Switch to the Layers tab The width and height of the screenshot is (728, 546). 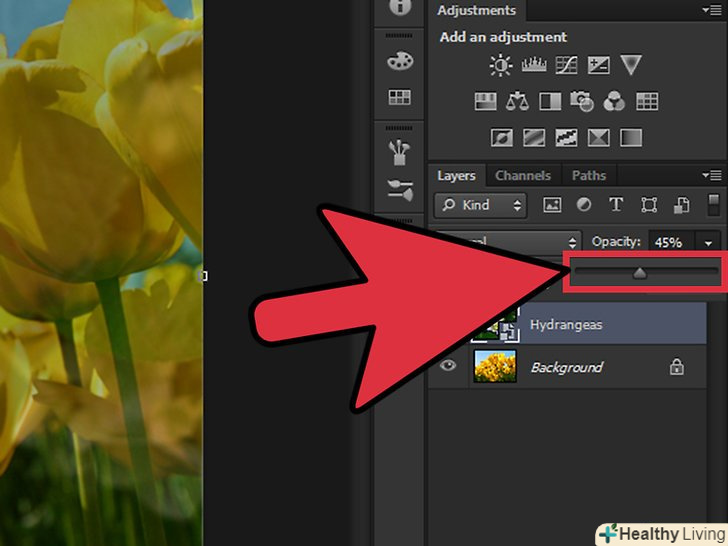pos(456,176)
